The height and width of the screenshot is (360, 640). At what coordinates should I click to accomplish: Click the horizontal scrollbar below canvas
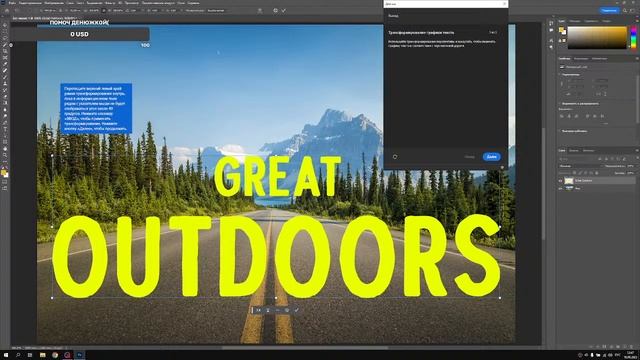point(304,348)
